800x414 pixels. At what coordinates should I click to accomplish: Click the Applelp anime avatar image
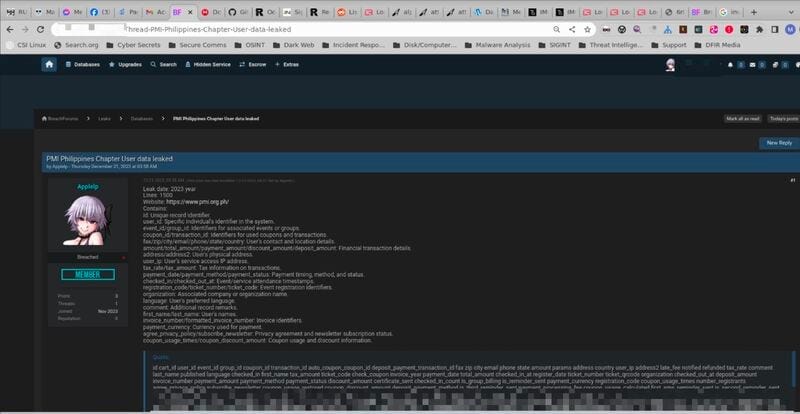pos(88,220)
